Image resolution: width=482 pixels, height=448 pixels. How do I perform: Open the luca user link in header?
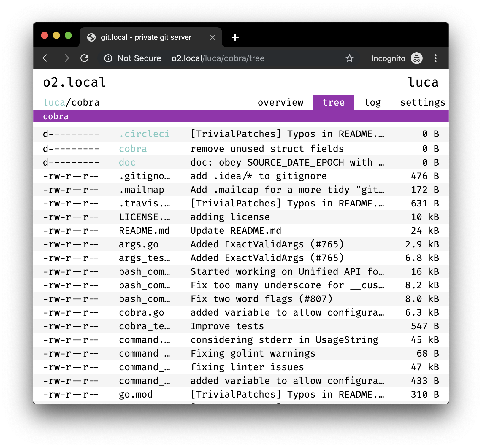[x=423, y=82]
